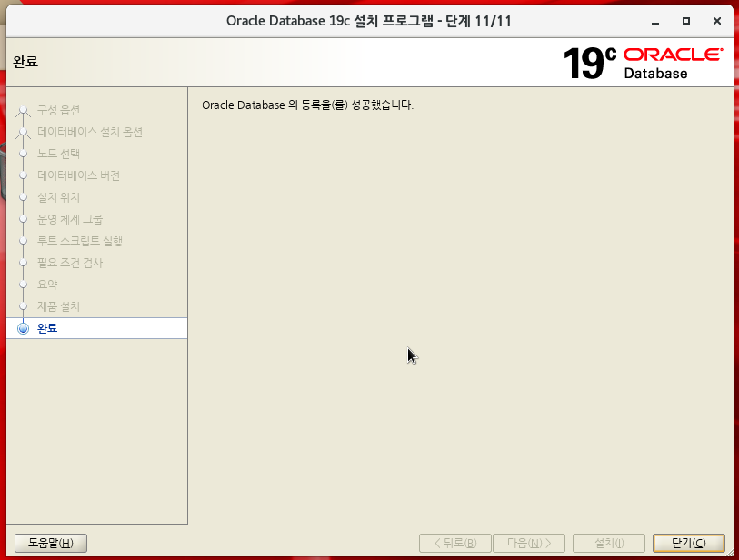Select the 데이터베이스 버전 step

pyautogui.click(x=79, y=175)
